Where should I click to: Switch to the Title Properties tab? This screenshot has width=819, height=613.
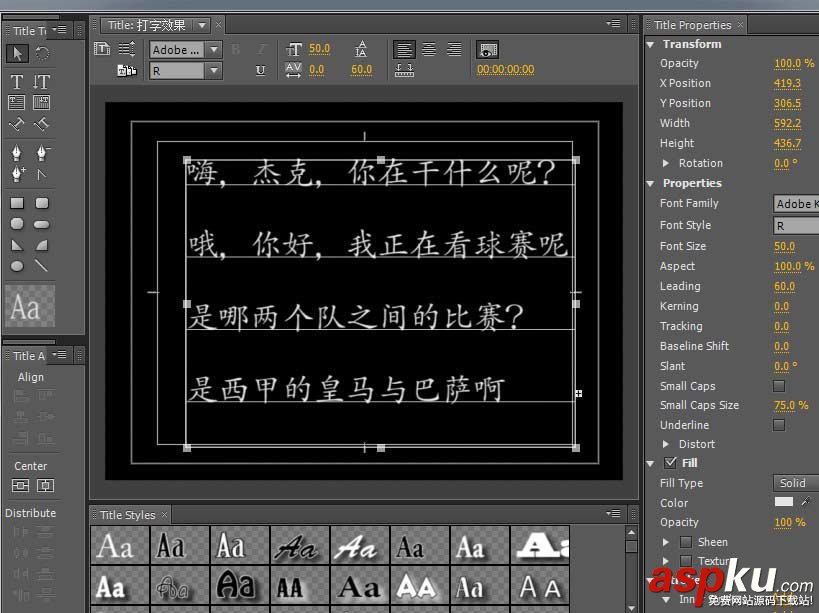tap(692, 25)
